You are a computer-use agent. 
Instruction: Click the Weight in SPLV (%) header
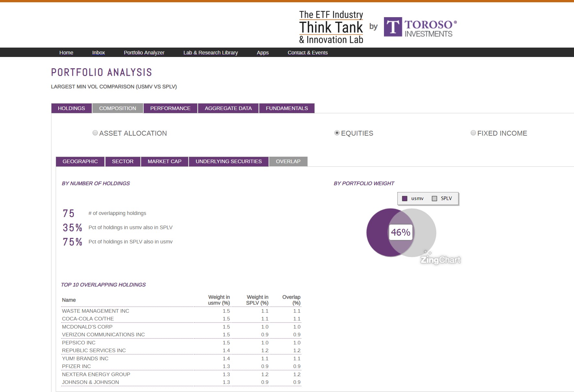(257, 300)
